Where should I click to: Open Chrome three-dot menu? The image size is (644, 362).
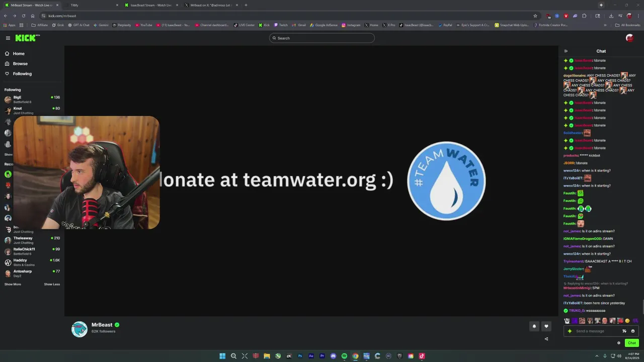pyautogui.click(x=637, y=16)
